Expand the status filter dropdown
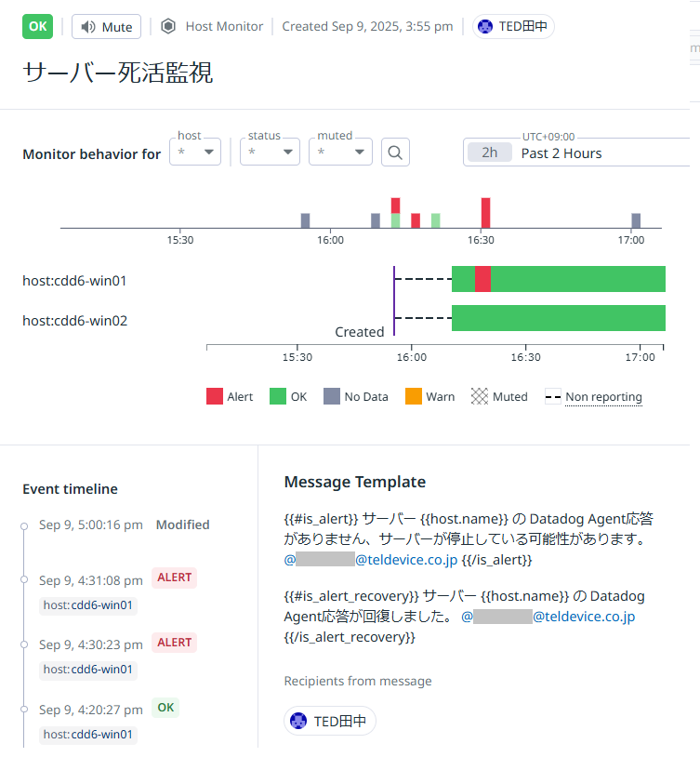 point(270,153)
